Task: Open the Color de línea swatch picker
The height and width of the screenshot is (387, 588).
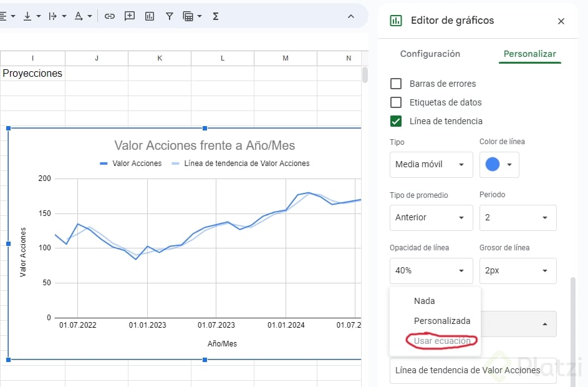Action: [499, 165]
